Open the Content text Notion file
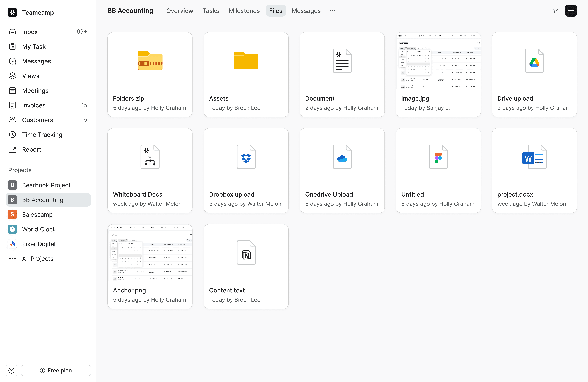 click(246, 252)
